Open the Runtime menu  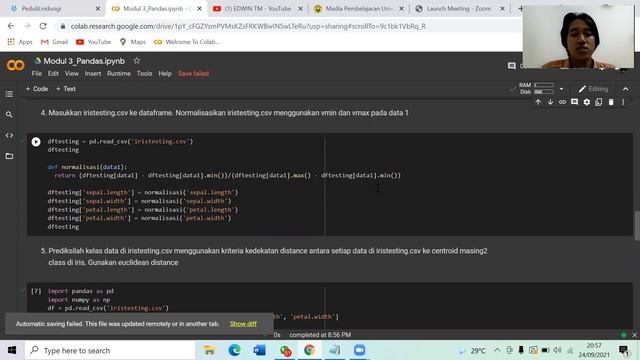tap(119, 73)
